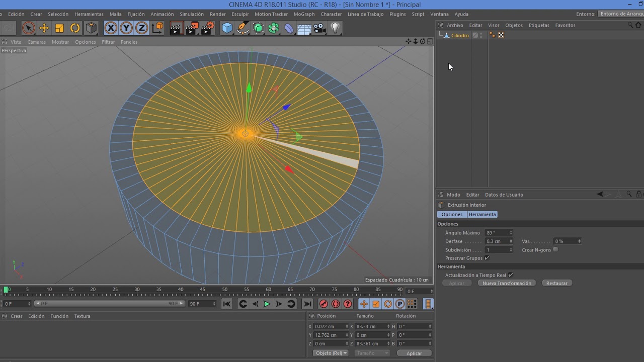
Task: Add a Camera object
Action: (319, 28)
